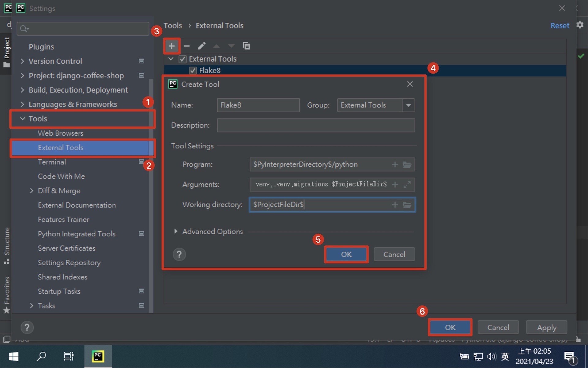Click the battery tray icon
This screenshot has width=588, height=368.
pyautogui.click(x=464, y=356)
